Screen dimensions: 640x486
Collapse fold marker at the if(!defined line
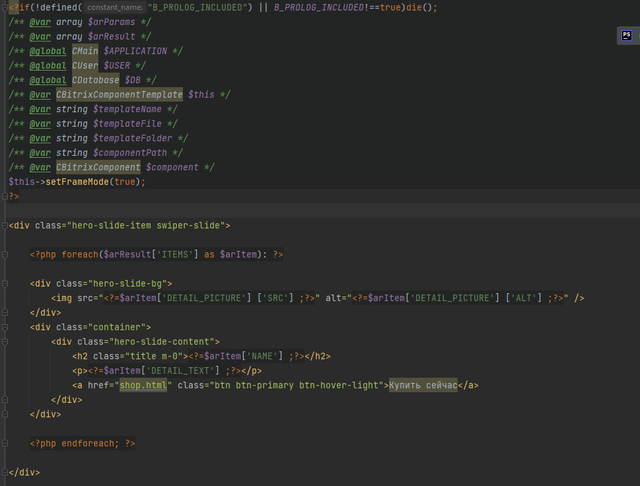[4, 7]
